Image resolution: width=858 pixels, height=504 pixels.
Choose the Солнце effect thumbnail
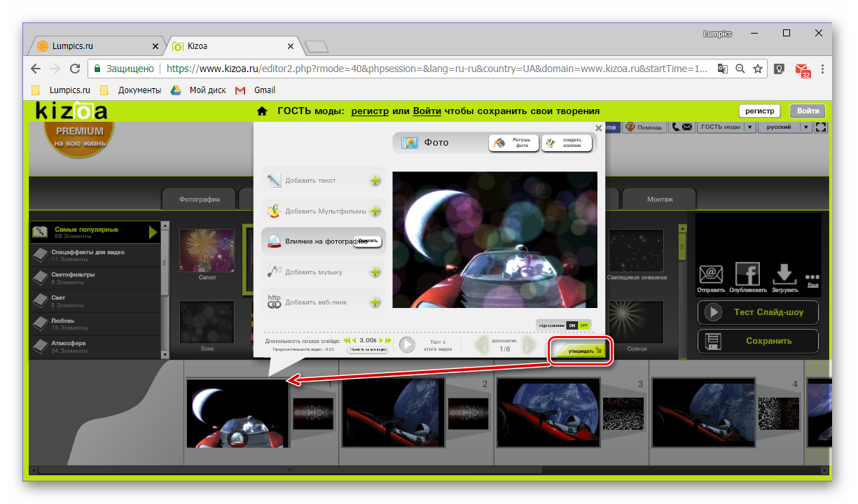[x=637, y=322]
